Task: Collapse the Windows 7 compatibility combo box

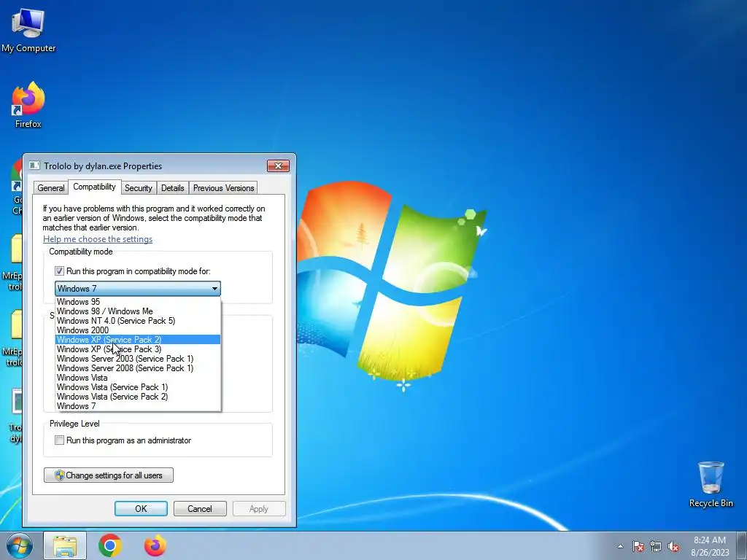Action: 138,288
